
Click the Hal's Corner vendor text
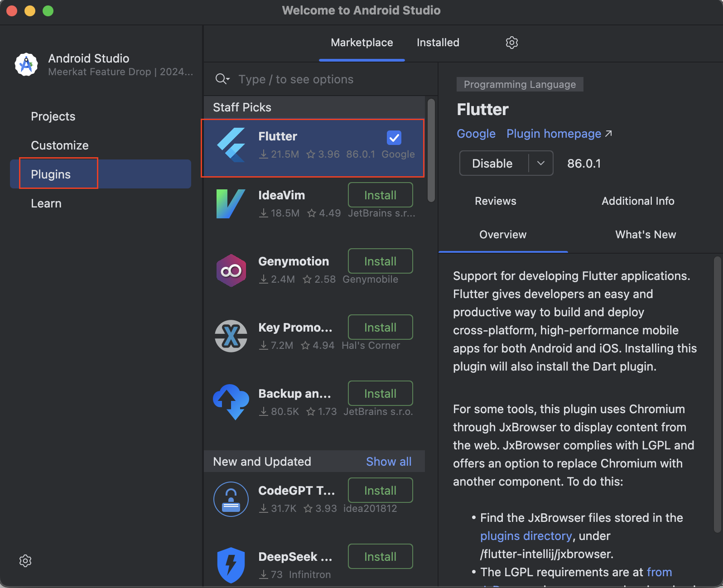[371, 346]
